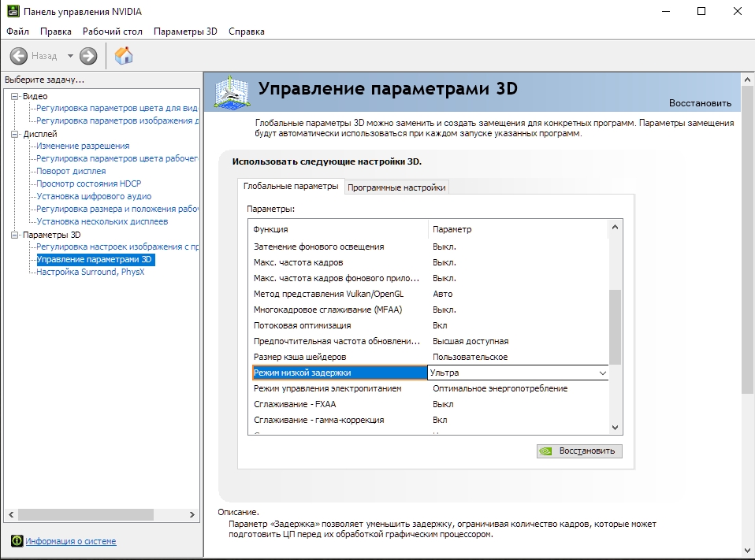Viewport: 755px width, 560px height.
Task: Select Метод представления Vulkan/OpenGL row
Action: (429, 294)
